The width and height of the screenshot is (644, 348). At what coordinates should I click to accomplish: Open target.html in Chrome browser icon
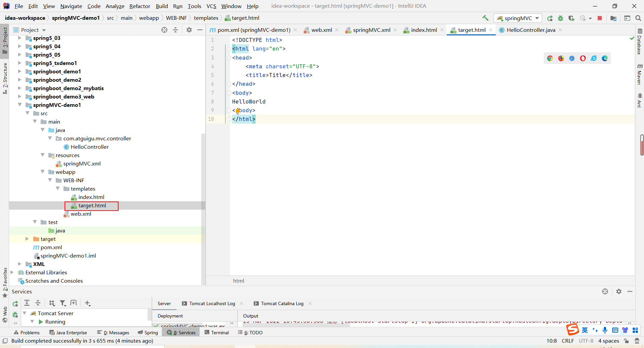tap(550, 58)
